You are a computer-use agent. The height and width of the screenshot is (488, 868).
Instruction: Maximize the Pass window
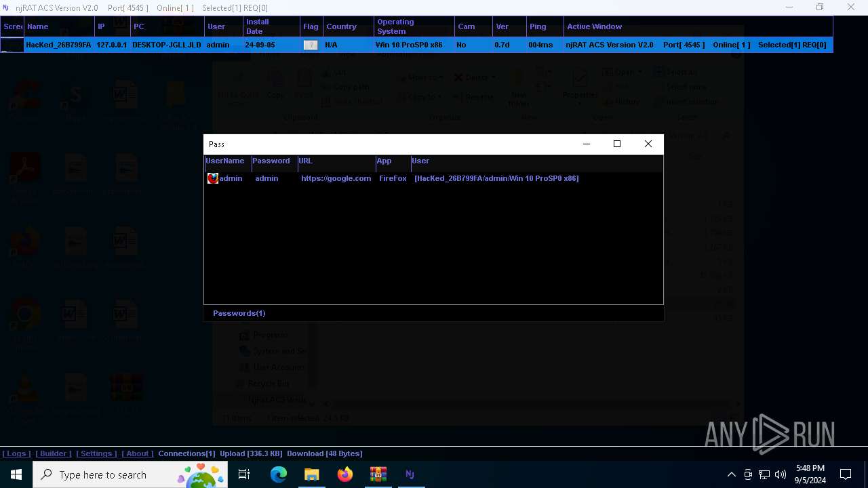pos(617,144)
